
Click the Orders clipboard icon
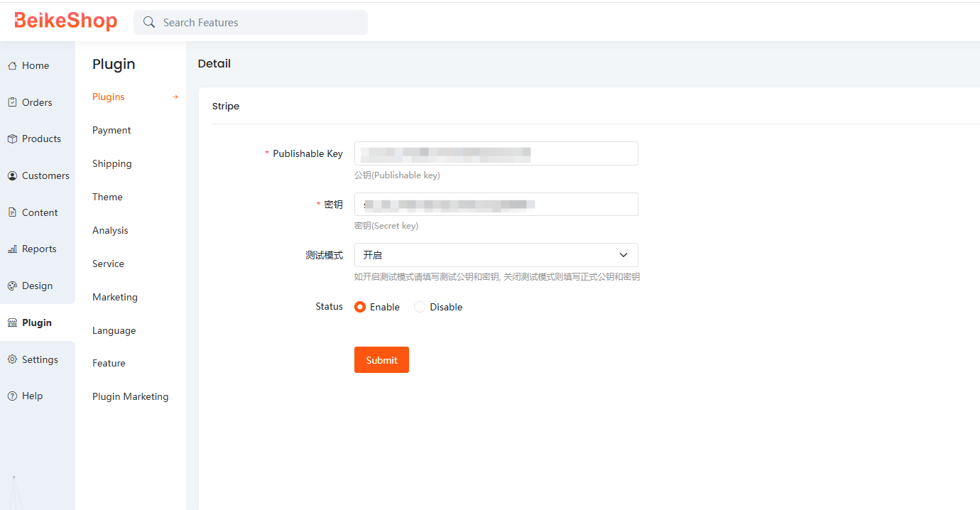point(12,102)
